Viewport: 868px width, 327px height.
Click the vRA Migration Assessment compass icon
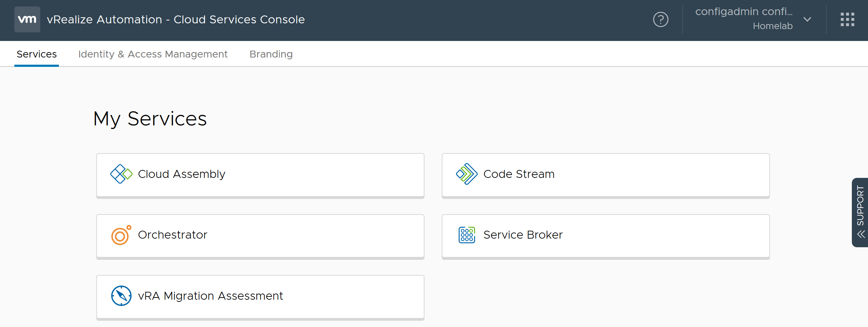tap(121, 296)
